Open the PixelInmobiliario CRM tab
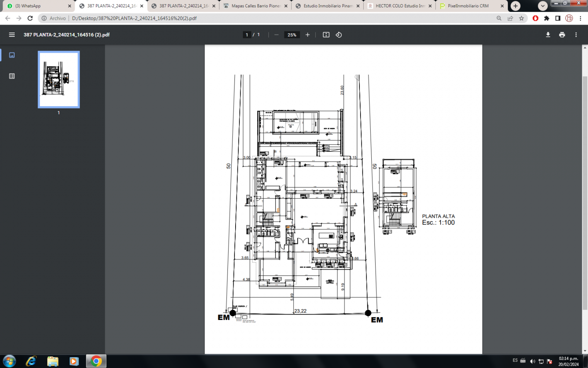The width and height of the screenshot is (588, 368). click(x=468, y=6)
